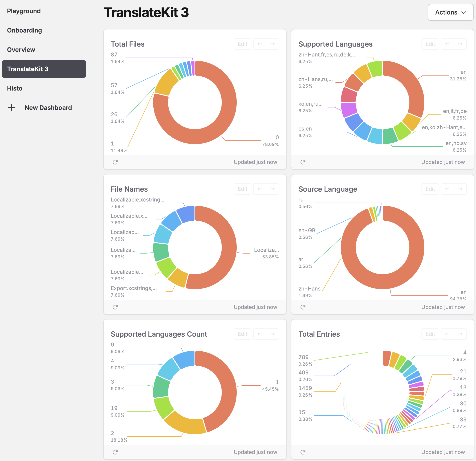Refresh the Supported Languages Count chart
The image size is (476, 461).
[115, 452]
